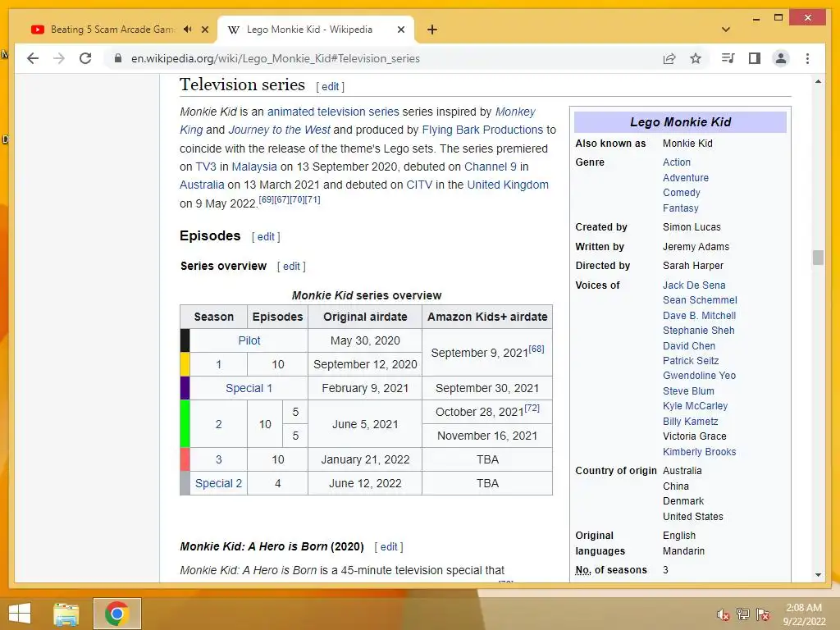Open the Special 1 table link
The image size is (840, 630).
(249, 388)
